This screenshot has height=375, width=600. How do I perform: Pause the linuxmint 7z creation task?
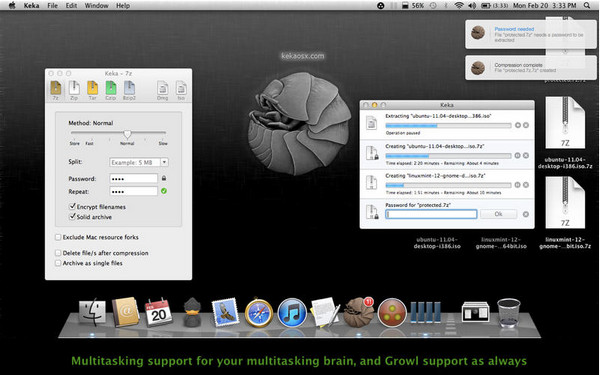click(x=517, y=185)
